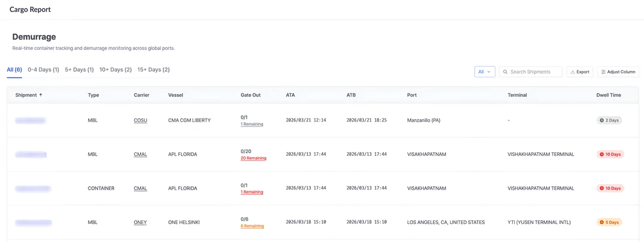Click the Vessel column header
The image size is (644, 242).
pos(176,95)
